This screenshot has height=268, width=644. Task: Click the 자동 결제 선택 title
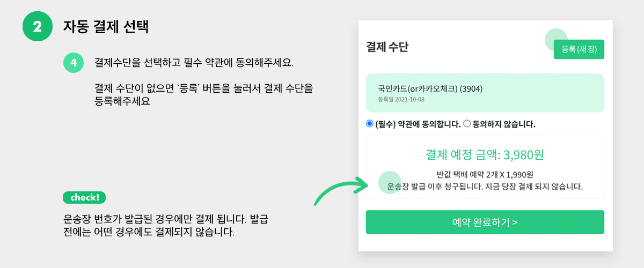click(106, 27)
